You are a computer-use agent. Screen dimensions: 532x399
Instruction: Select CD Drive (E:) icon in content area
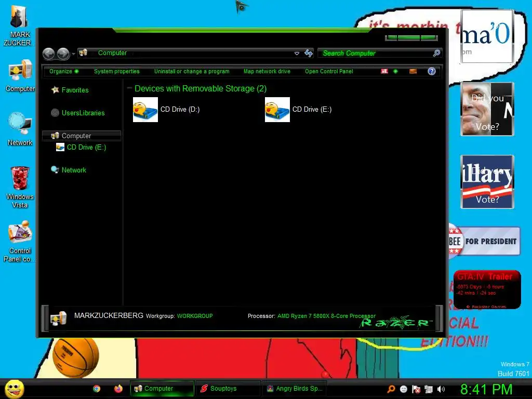[x=277, y=110]
